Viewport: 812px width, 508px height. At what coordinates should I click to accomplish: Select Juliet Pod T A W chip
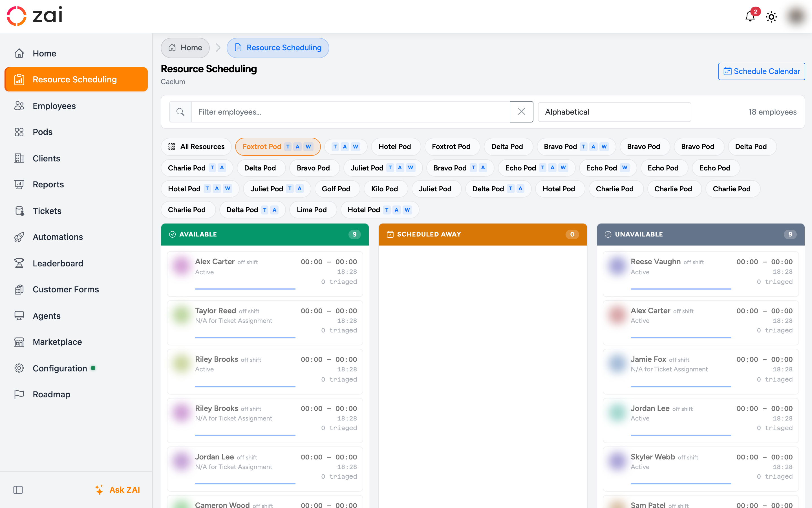coord(383,168)
